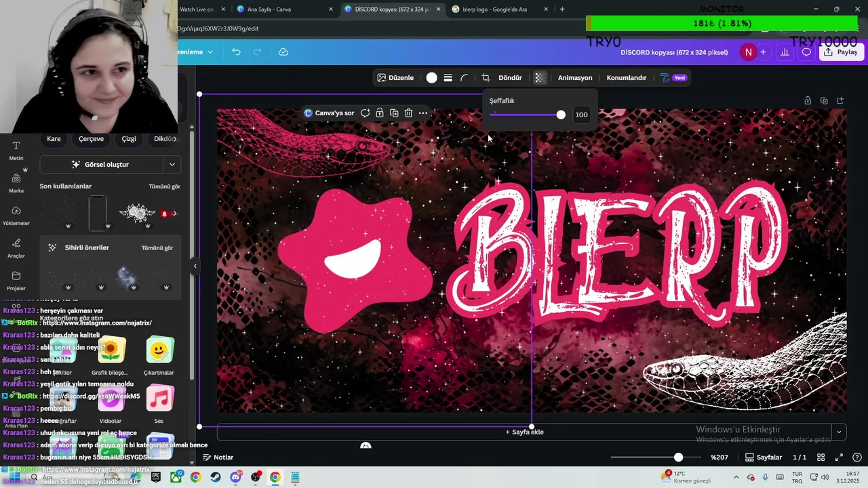Open the Yüklemeler uploads sidebar tool

pyautogui.click(x=16, y=216)
